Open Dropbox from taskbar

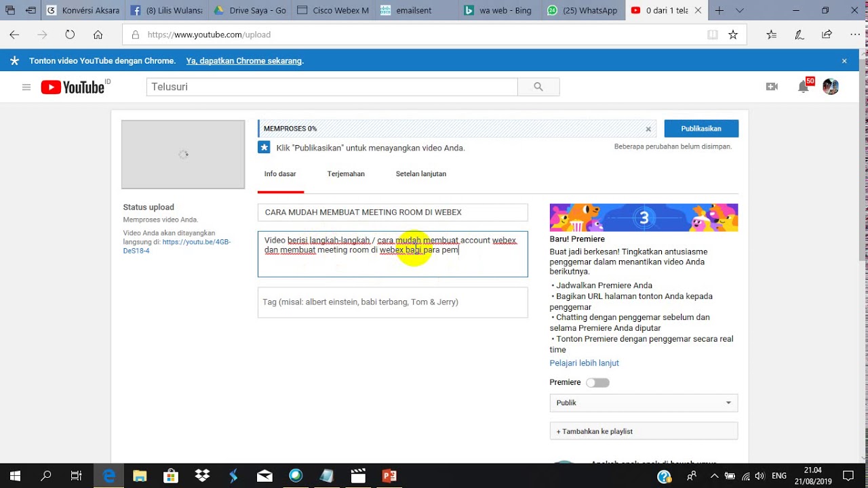coord(202,476)
